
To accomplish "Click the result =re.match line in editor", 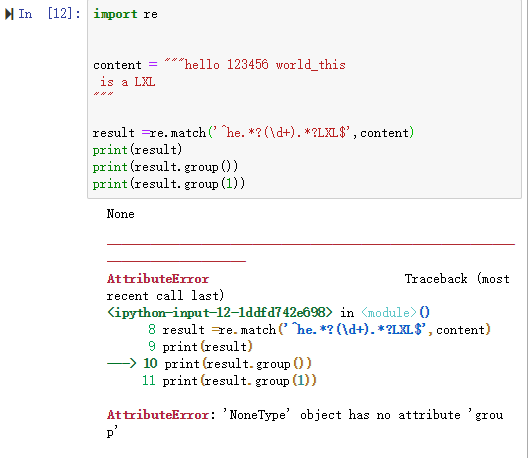I will (253, 132).
